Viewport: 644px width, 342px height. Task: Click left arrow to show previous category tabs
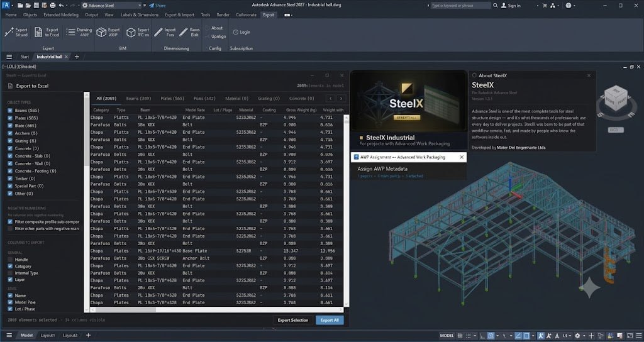pos(330,98)
